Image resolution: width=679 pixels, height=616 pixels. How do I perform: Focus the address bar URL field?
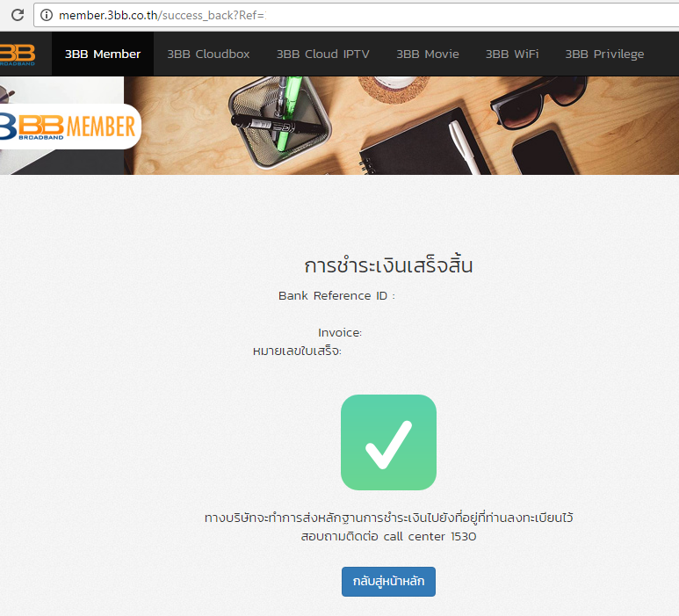point(368,15)
